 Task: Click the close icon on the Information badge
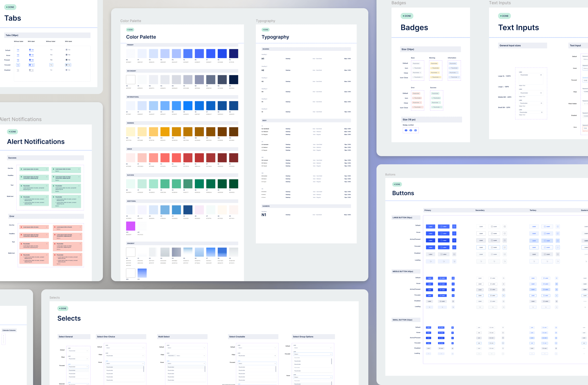click(x=457, y=73)
